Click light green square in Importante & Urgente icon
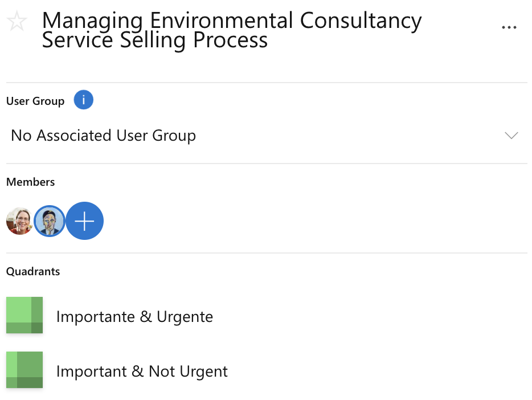Screen dimensions: 532x400 (x=18, y=309)
